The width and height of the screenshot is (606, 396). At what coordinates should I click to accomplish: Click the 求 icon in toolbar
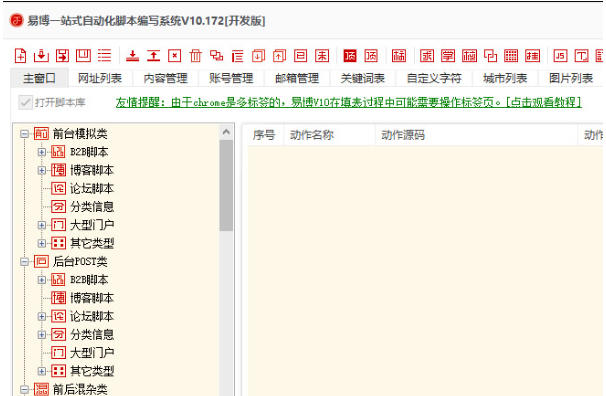coord(427,56)
